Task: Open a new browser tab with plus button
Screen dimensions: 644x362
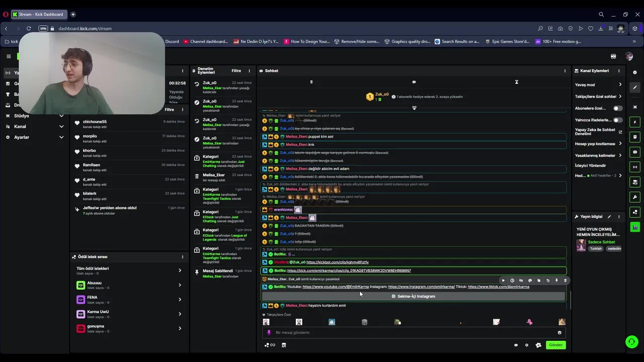Action: tap(73, 14)
